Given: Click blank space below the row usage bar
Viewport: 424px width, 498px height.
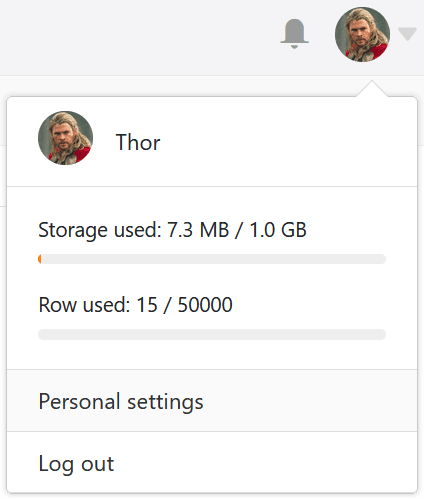Looking at the screenshot, I should pyautogui.click(x=212, y=354).
